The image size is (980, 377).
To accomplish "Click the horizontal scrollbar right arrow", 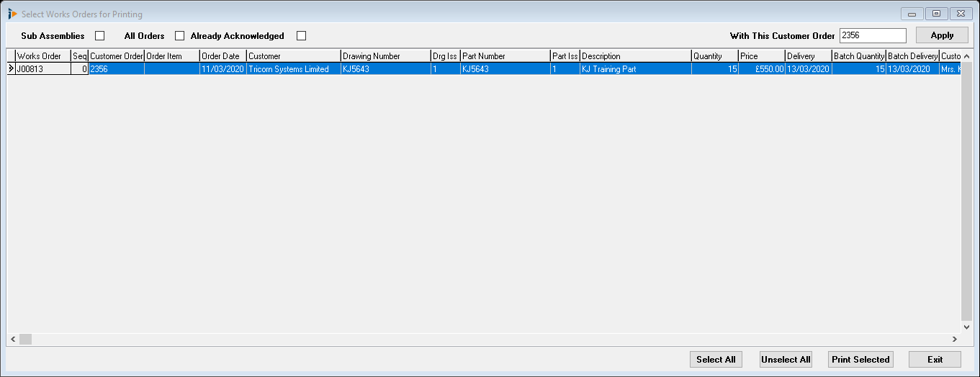I will (x=955, y=339).
